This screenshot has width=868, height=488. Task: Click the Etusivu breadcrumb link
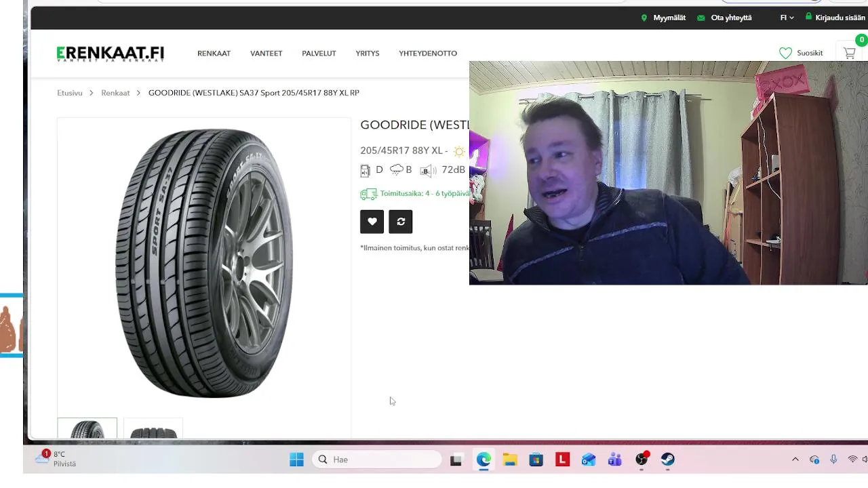point(70,93)
